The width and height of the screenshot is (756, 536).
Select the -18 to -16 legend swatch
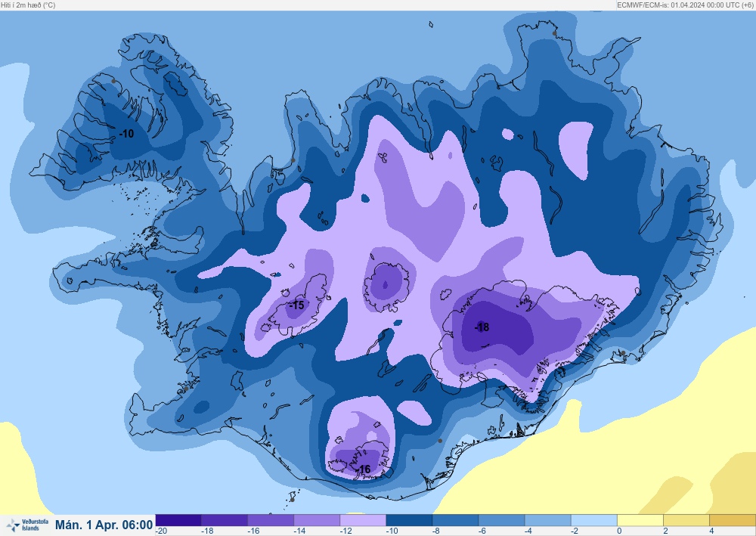(x=225, y=520)
